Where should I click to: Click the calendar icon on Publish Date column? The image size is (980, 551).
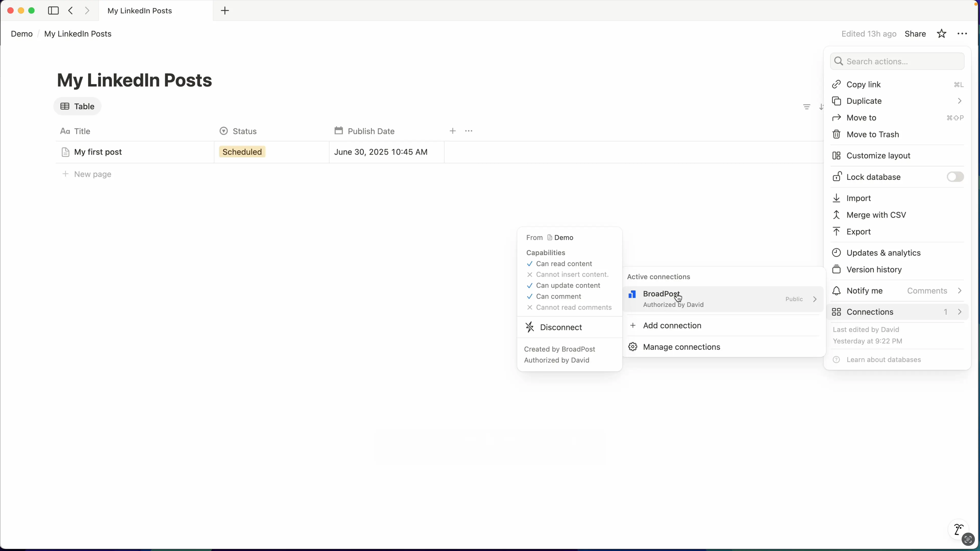pos(338,131)
